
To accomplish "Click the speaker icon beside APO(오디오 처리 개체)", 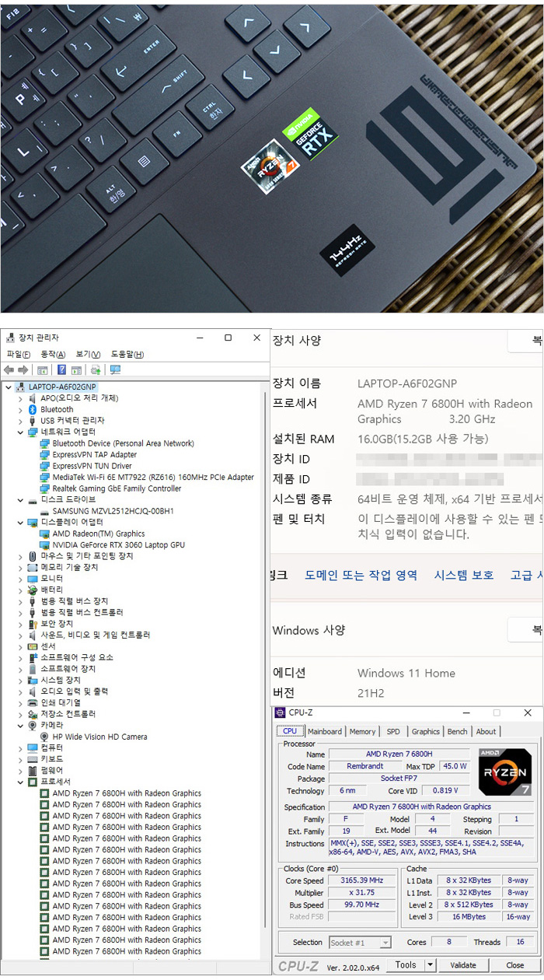I will click(33, 398).
